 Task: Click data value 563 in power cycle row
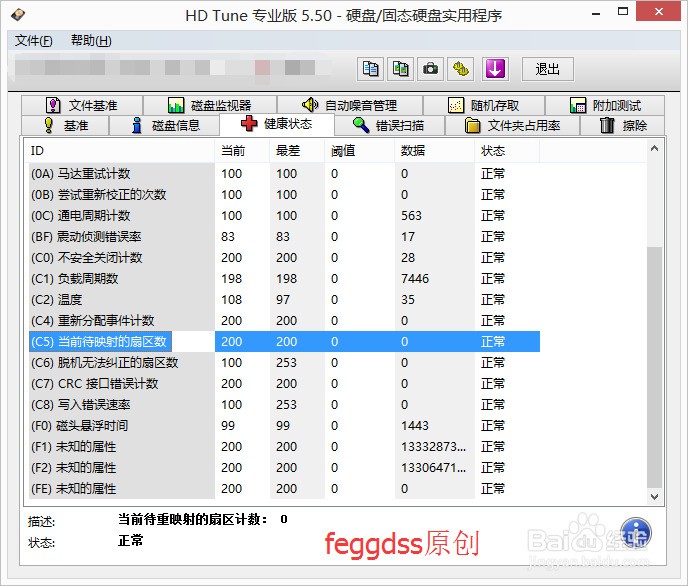click(x=411, y=216)
